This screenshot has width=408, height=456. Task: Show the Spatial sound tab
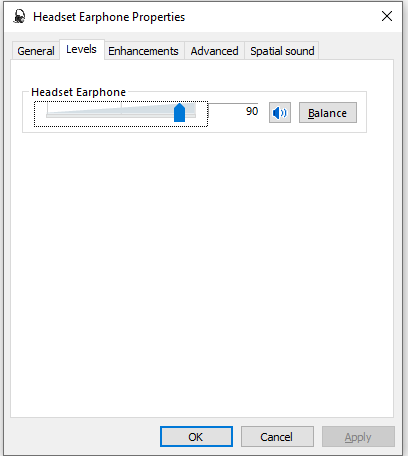coord(282,51)
